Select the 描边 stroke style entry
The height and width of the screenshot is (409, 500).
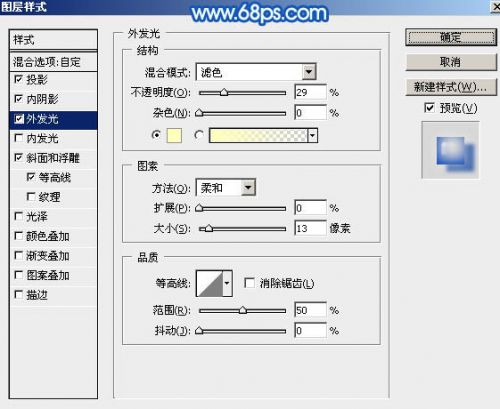pos(53,295)
